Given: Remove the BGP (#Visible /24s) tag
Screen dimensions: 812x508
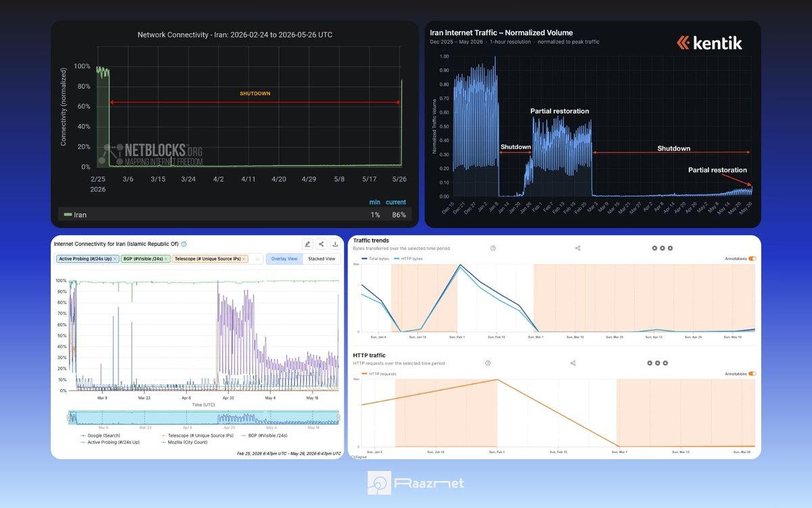Looking at the screenshot, I should click(166, 259).
